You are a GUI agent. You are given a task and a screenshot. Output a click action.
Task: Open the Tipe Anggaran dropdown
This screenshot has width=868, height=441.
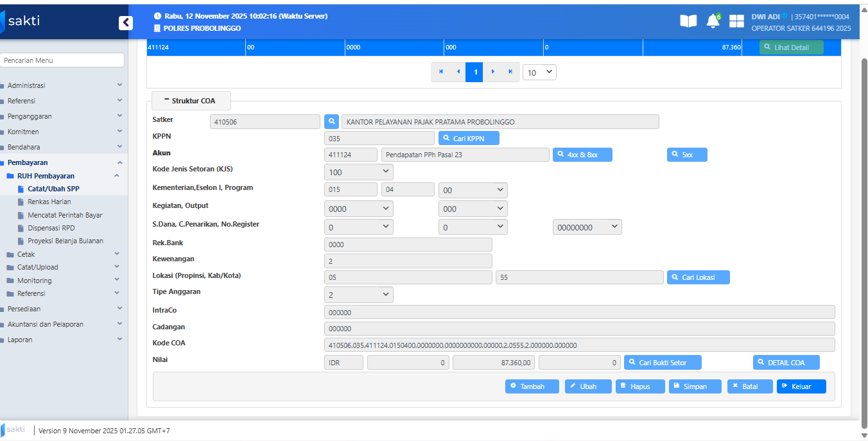[359, 295]
